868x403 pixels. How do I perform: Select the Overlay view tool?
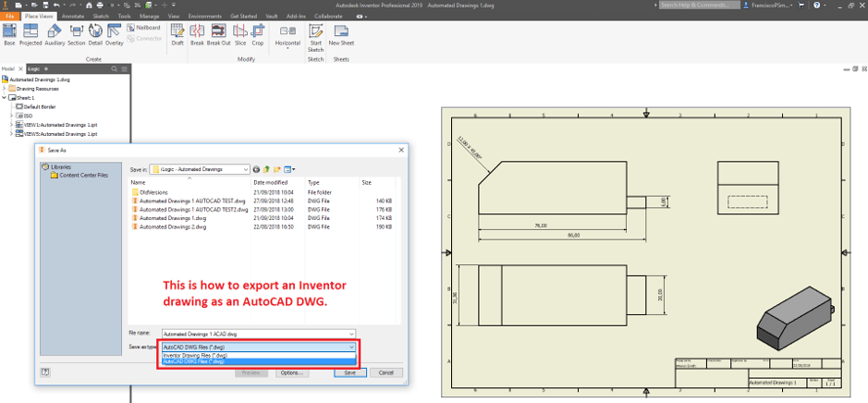pyautogui.click(x=114, y=34)
